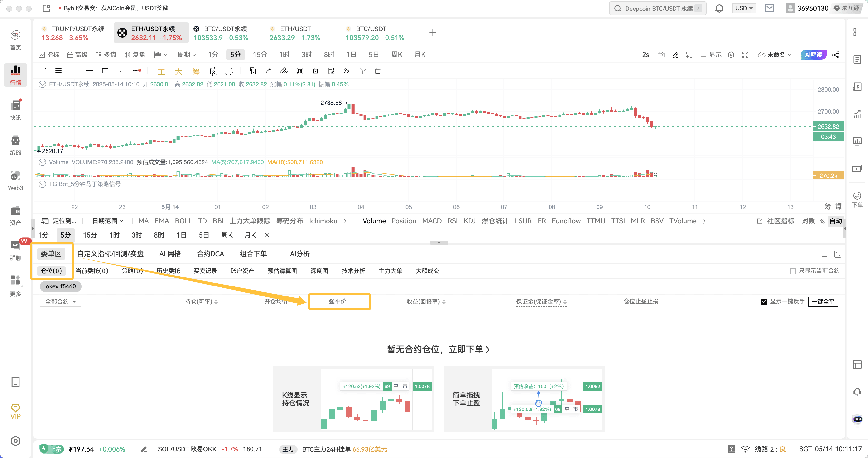This screenshot has width=868, height=458.
Task: Click the AI解读 button
Action: pos(813,55)
